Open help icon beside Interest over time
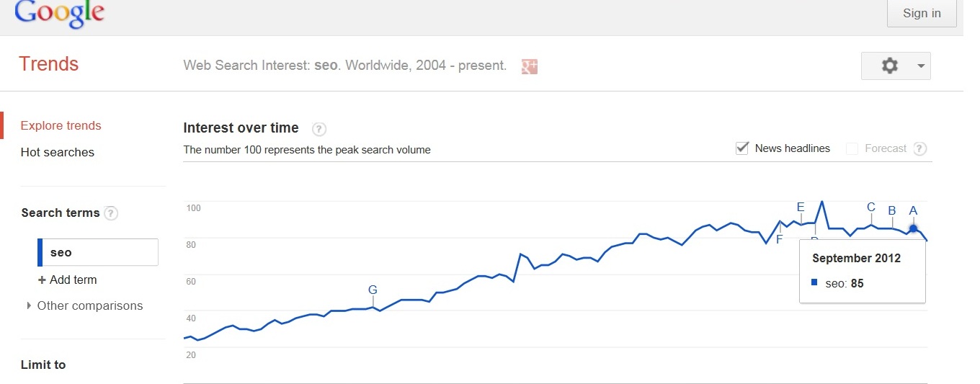The width and height of the screenshot is (980, 384). click(319, 129)
